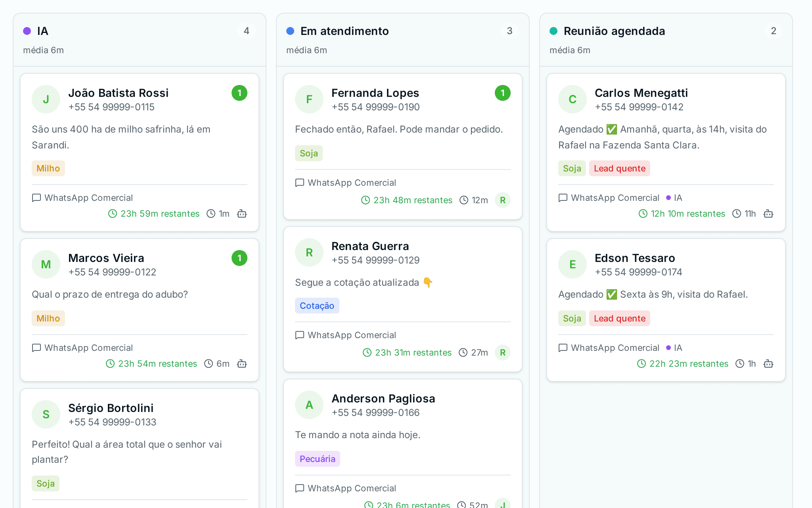Click the F avatar of Fernanda Lopes

309,99
